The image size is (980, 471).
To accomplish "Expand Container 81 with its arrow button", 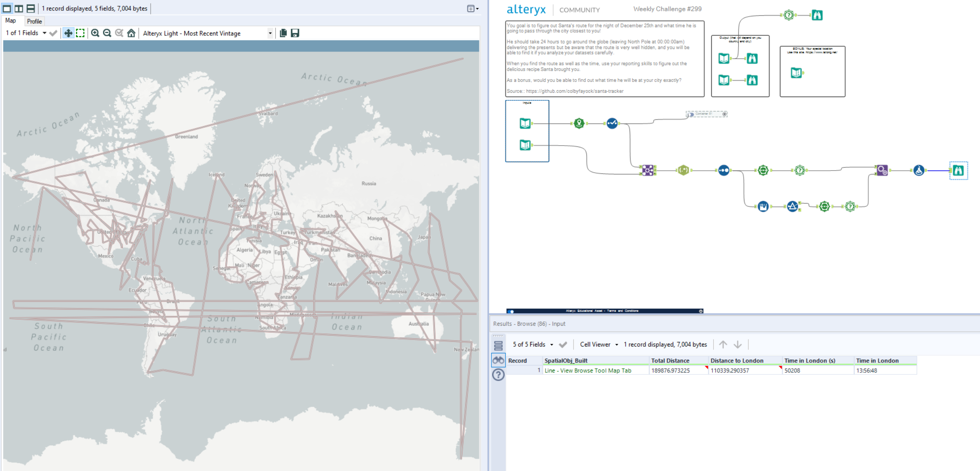I will pyautogui.click(x=724, y=114).
